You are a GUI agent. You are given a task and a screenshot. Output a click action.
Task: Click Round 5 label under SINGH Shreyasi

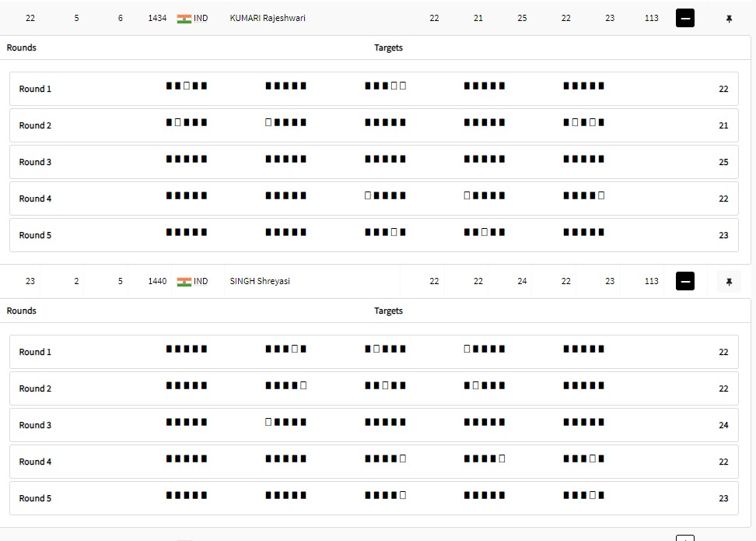pos(35,498)
